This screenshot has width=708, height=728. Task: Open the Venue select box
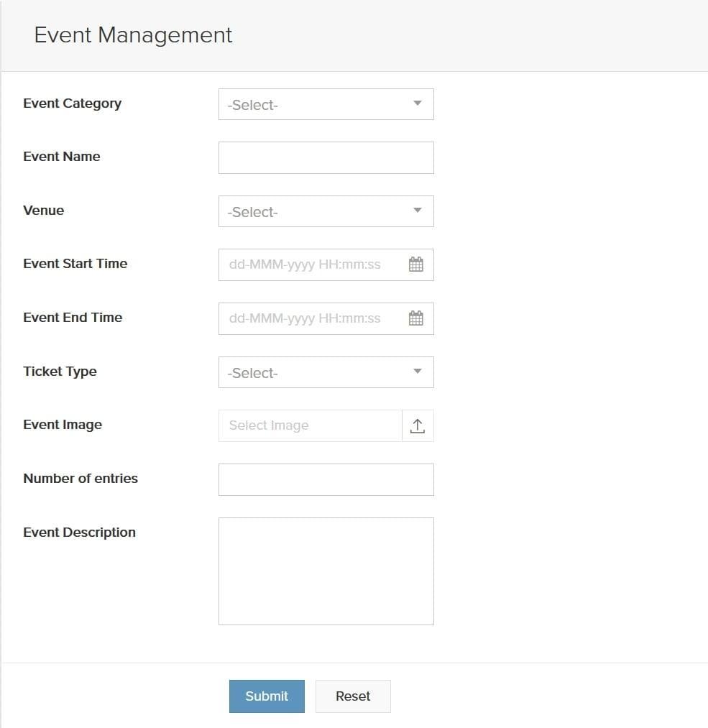(x=326, y=211)
